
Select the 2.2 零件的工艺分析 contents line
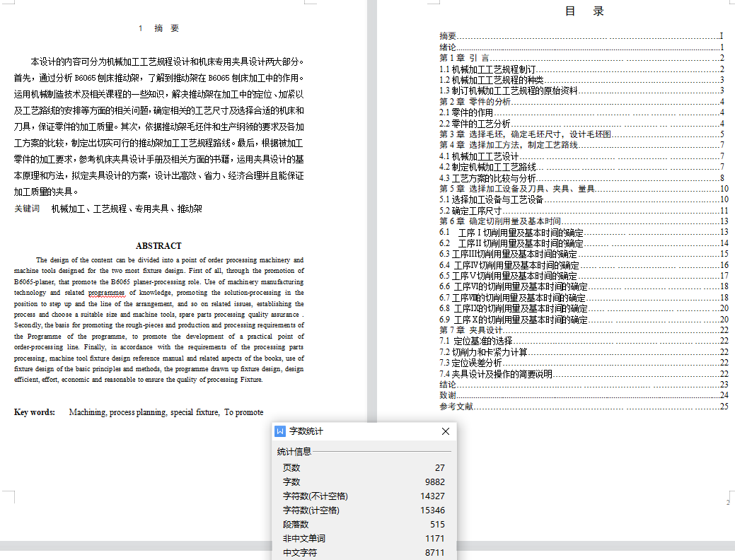[x=581, y=123]
